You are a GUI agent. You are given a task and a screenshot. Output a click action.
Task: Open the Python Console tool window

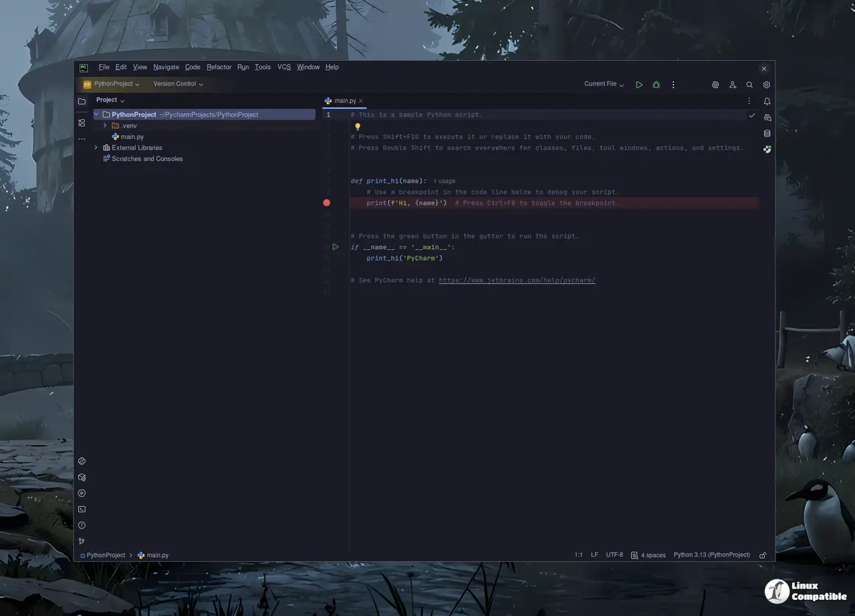[x=81, y=461]
